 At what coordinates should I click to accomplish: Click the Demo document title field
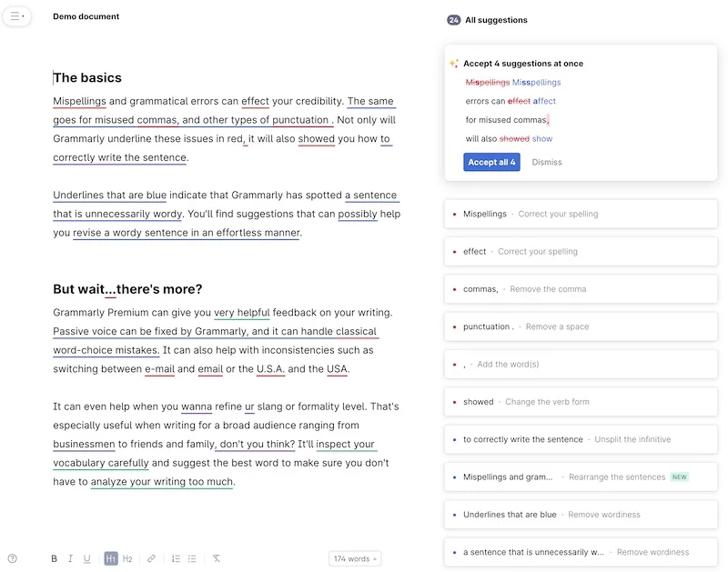pyautogui.click(x=86, y=16)
